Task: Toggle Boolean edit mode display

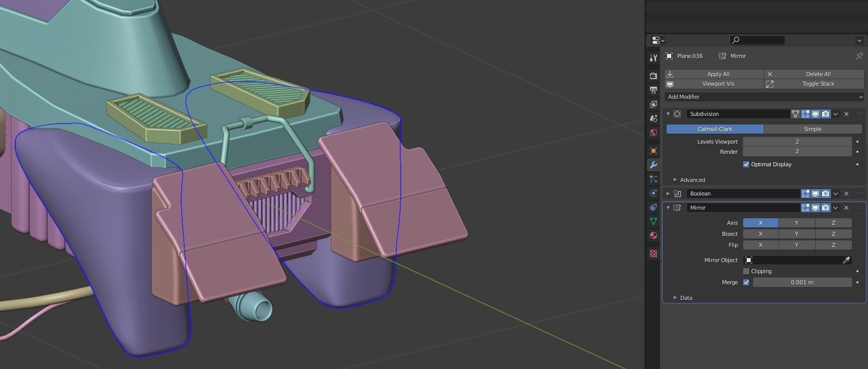Action: (x=806, y=194)
